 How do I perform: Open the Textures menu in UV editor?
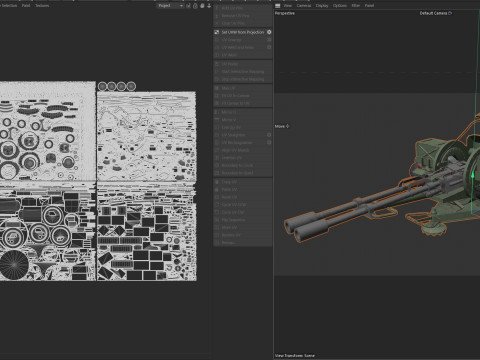point(42,6)
